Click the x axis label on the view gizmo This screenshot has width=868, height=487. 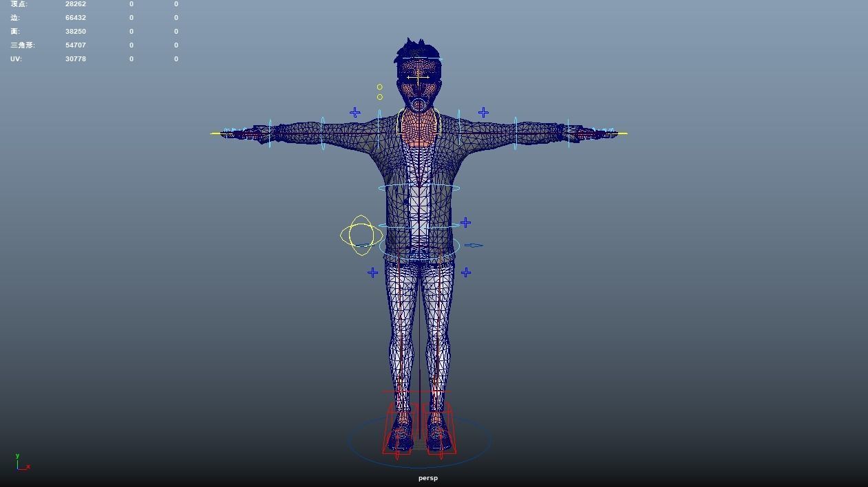[x=28, y=467]
